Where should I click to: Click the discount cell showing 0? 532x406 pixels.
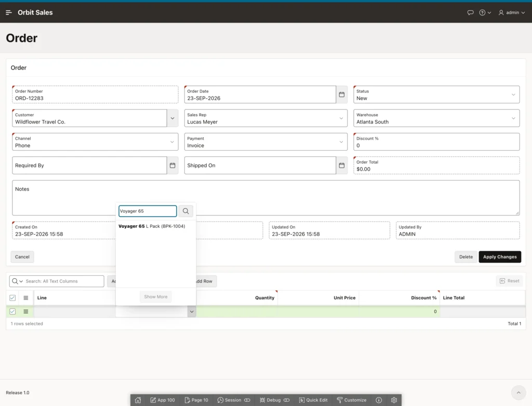tap(400, 312)
